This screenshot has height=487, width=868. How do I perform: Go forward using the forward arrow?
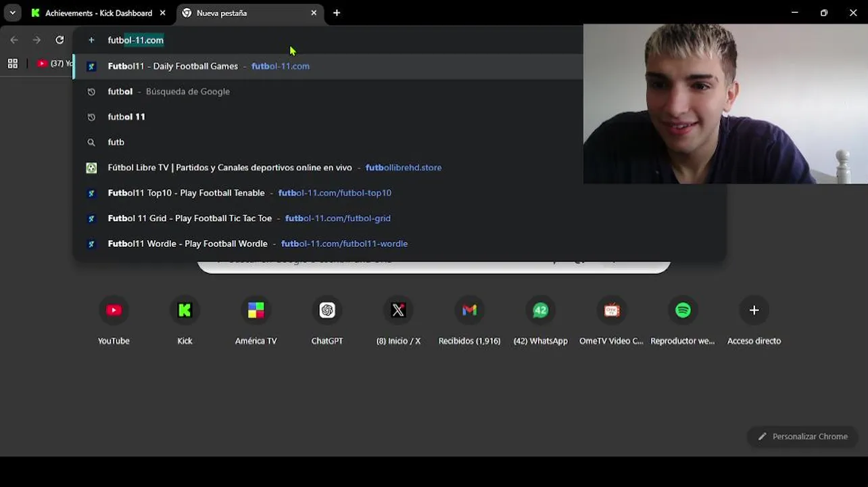point(37,40)
